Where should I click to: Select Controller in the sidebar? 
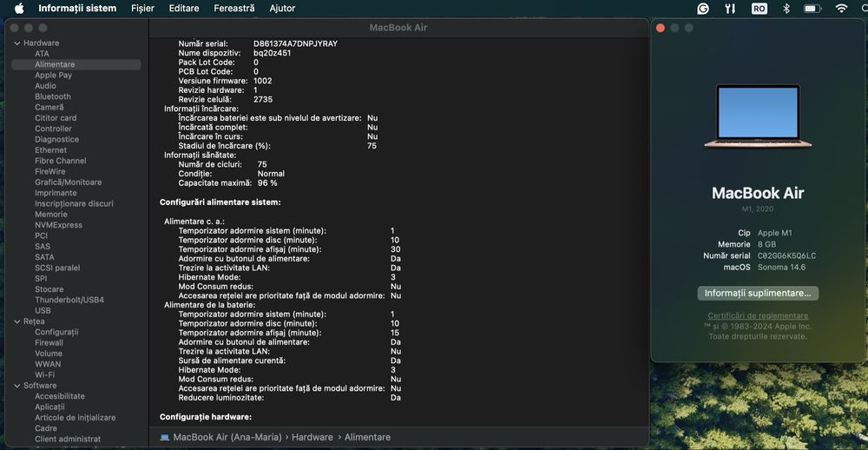point(53,129)
